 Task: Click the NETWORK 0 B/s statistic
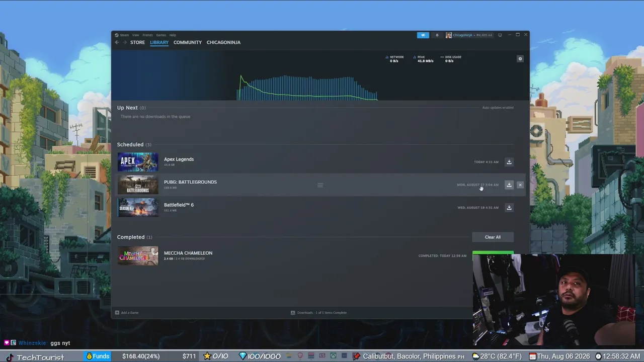point(395,59)
